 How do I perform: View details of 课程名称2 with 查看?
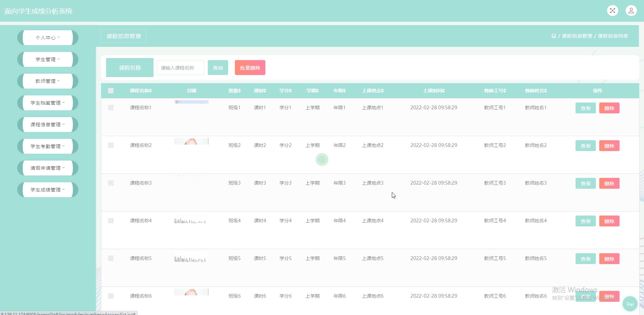click(x=586, y=146)
